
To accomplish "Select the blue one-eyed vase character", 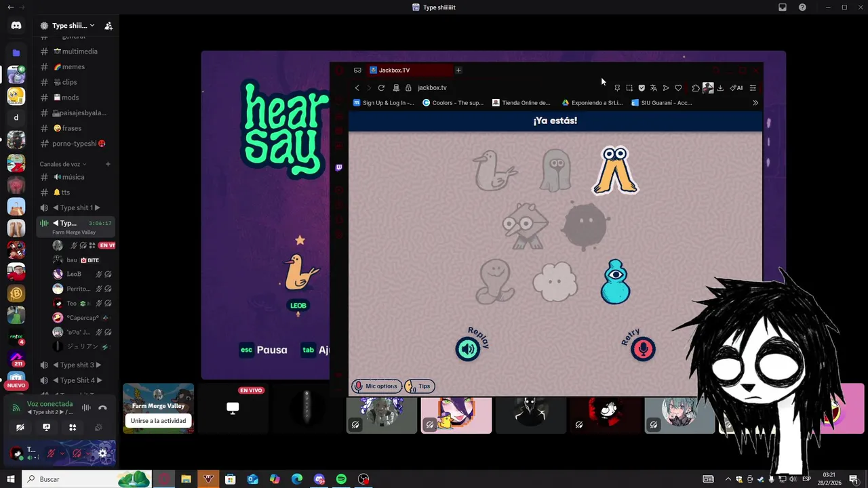I will (615, 281).
